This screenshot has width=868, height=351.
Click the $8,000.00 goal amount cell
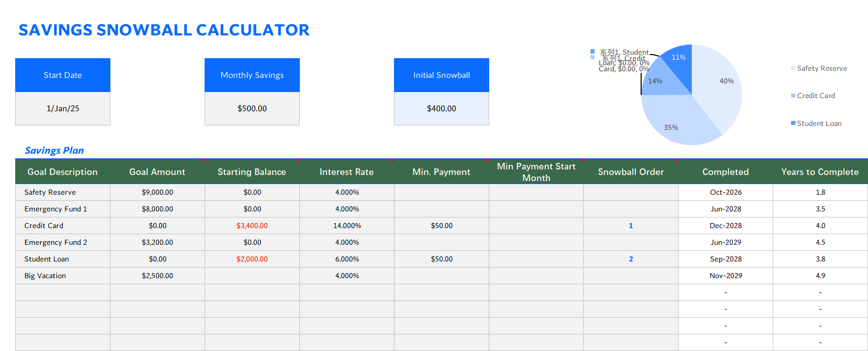coord(157,209)
